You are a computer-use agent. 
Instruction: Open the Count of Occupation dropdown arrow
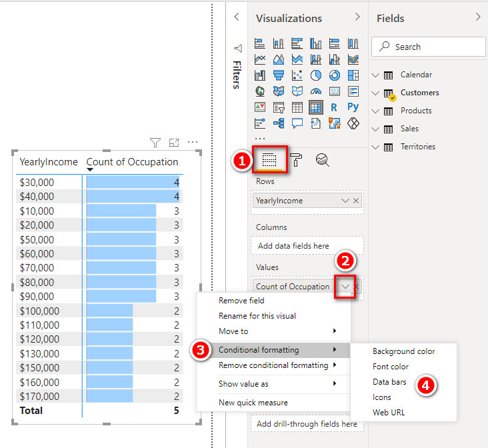345,287
